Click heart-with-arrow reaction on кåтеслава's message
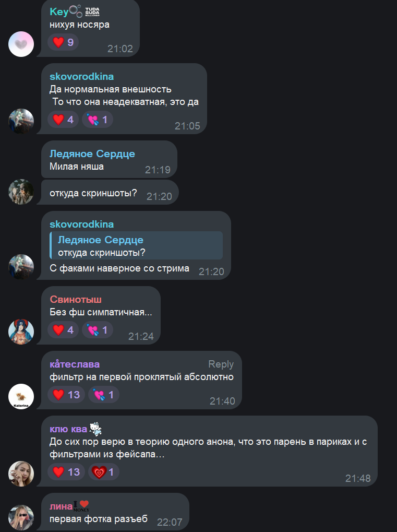Screen dimensions: 397x532 [104, 395]
